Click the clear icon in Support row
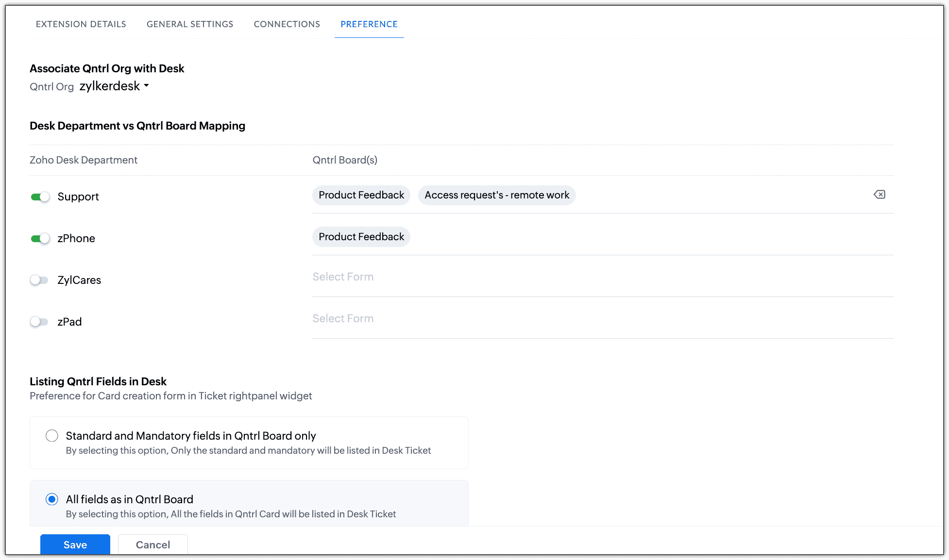This screenshot has width=949, height=560. [x=879, y=195]
